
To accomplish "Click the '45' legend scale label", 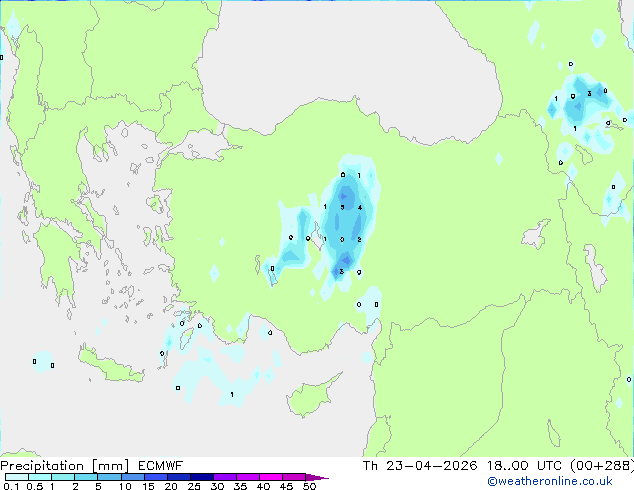I will (286, 486).
